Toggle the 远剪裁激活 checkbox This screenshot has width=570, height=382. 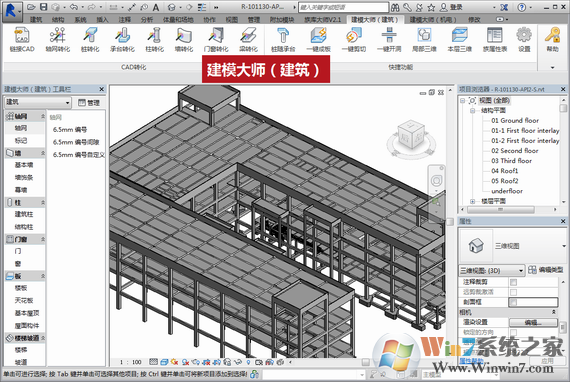click(513, 292)
